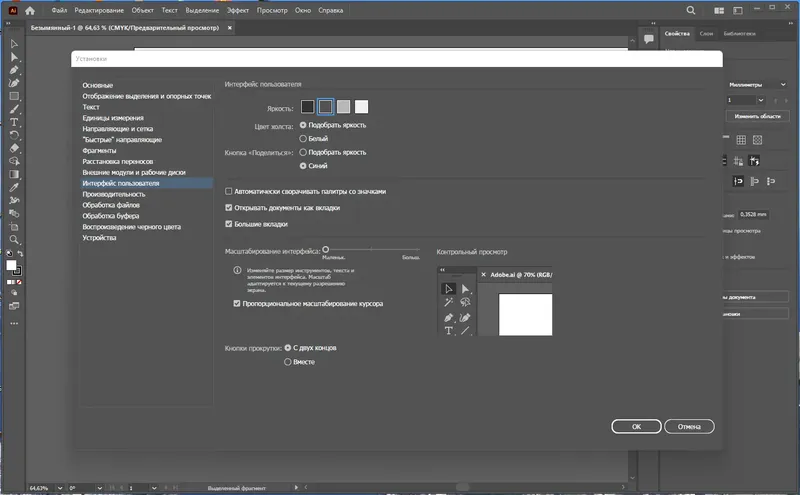
Task: Click the Home icon in top bar
Action: (x=30, y=10)
